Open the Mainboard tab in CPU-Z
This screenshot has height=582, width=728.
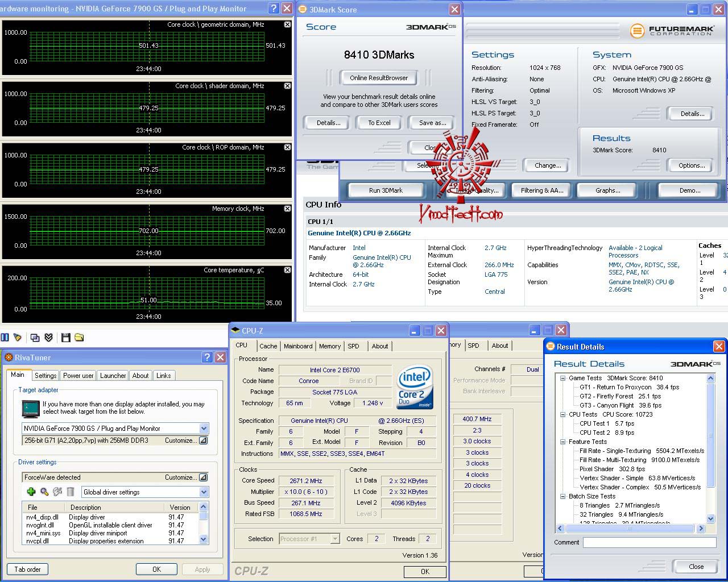(x=298, y=346)
